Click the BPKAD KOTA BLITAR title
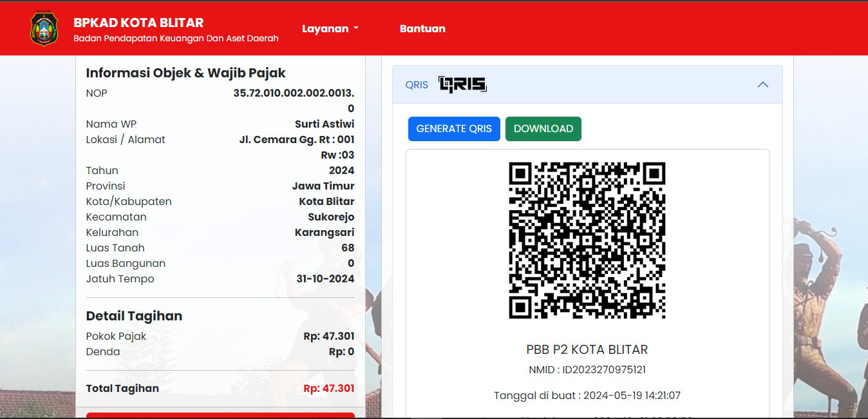 pyautogui.click(x=138, y=23)
